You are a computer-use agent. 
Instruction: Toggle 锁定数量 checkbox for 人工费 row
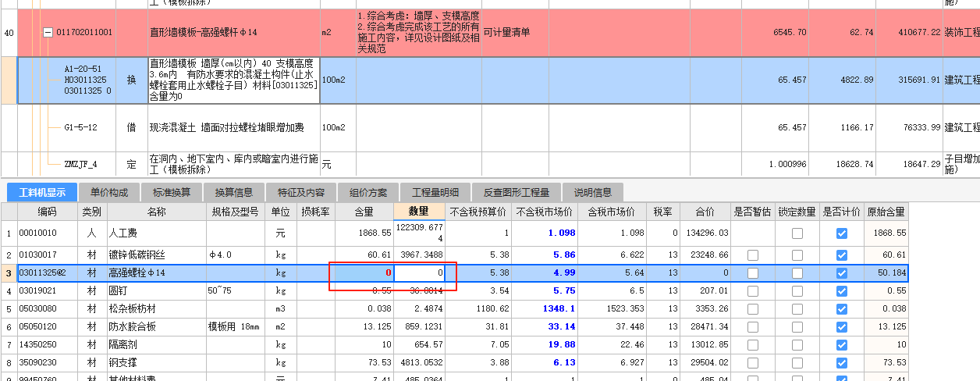pyautogui.click(x=797, y=233)
